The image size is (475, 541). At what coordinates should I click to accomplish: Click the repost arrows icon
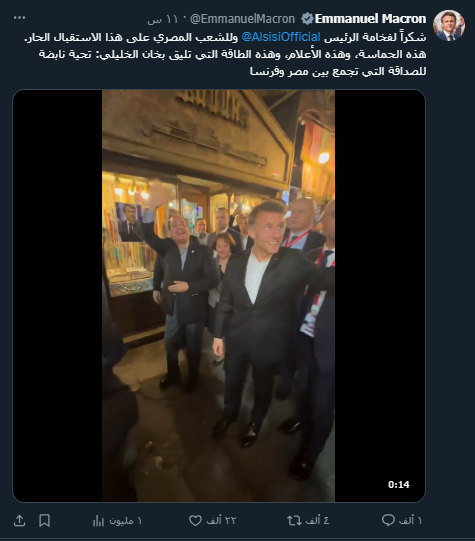pos(294,520)
